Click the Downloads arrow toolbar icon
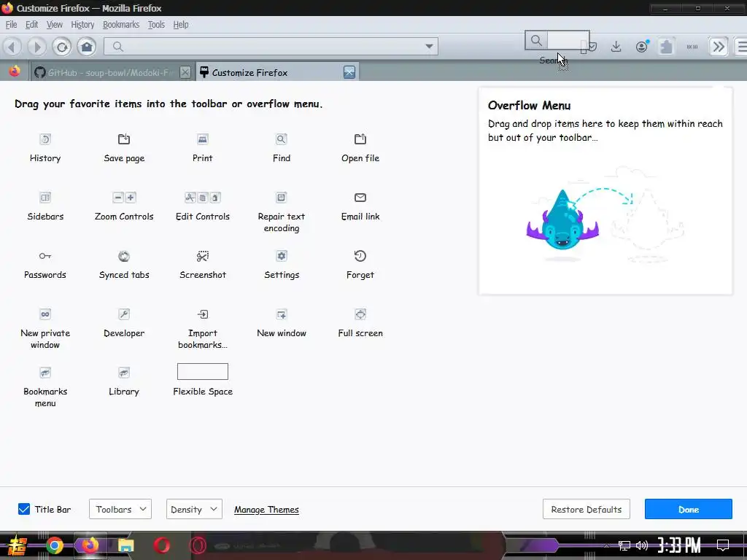This screenshot has height=560, width=747. tap(616, 46)
